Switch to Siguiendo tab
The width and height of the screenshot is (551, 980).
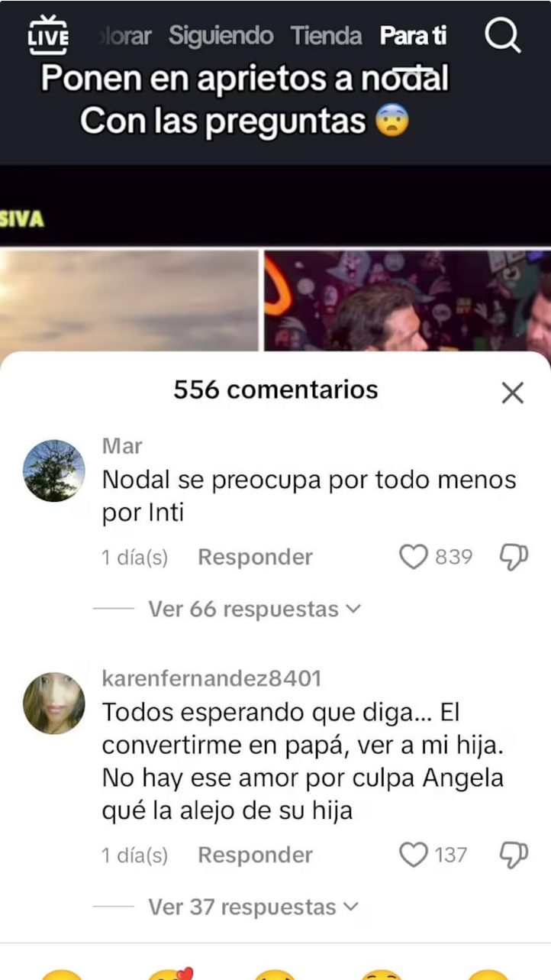(x=221, y=35)
